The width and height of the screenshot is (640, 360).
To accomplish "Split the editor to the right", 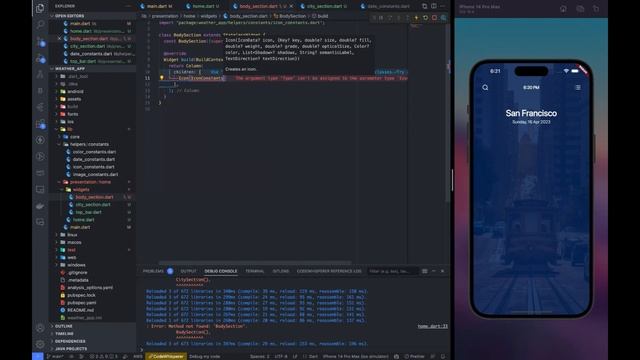I will click(433, 6).
